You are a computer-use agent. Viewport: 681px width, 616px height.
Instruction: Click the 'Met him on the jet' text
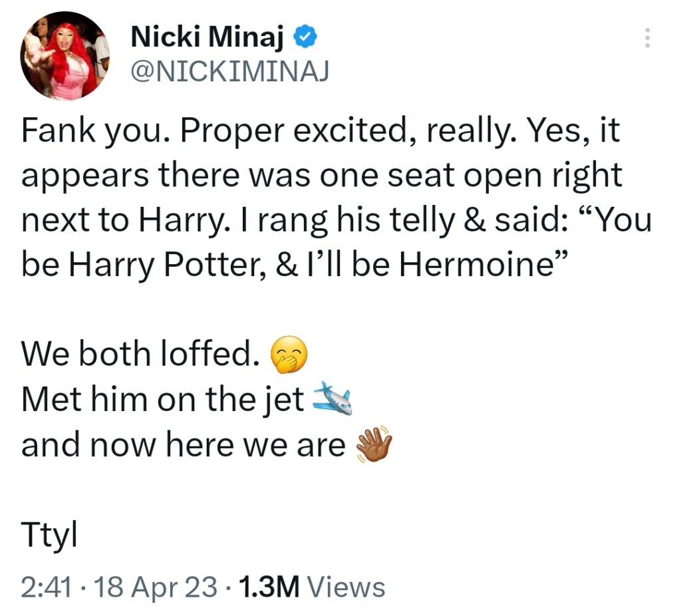pos(163,400)
